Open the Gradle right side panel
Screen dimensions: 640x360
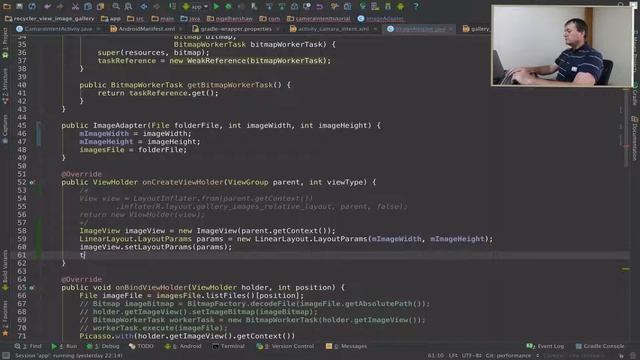click(635, 93)
